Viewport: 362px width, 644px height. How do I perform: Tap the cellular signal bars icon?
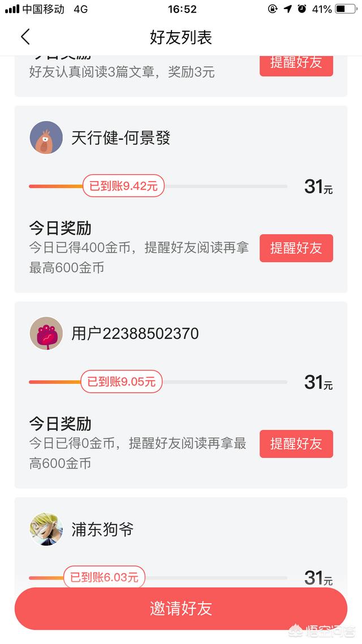pyautogui.click(x=12, y=9)
